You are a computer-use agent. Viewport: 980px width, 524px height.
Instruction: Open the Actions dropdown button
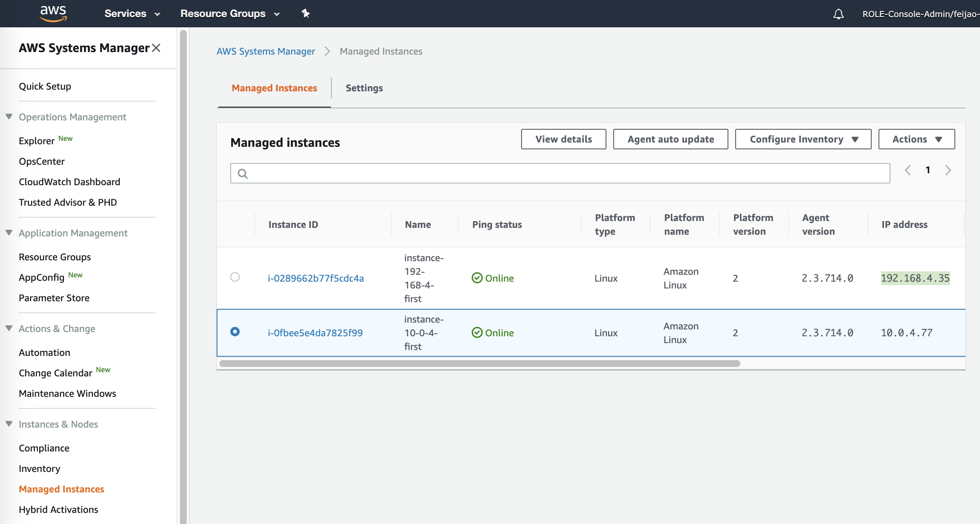click(x=916, y=139)
